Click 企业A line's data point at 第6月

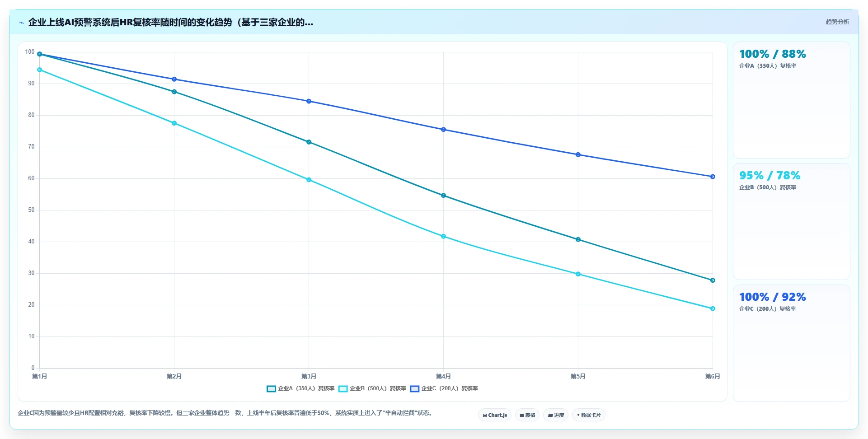tap(713, 280)
